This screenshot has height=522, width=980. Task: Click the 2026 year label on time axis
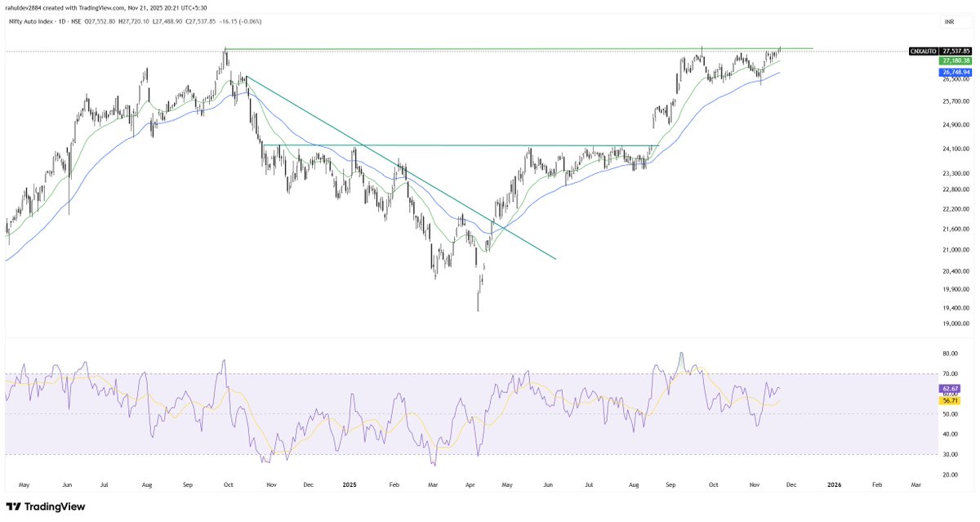[835, 484]
